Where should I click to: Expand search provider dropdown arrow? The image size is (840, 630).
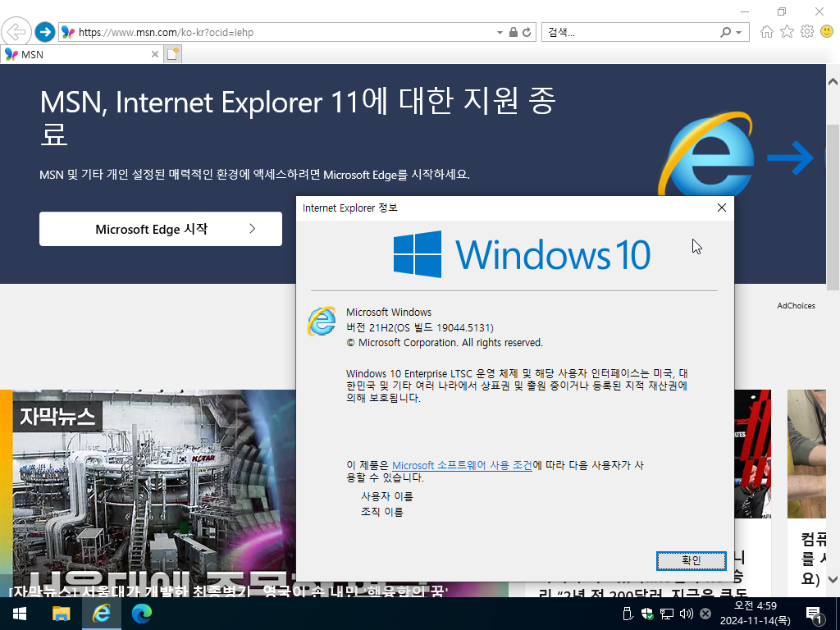pos(739,32)
